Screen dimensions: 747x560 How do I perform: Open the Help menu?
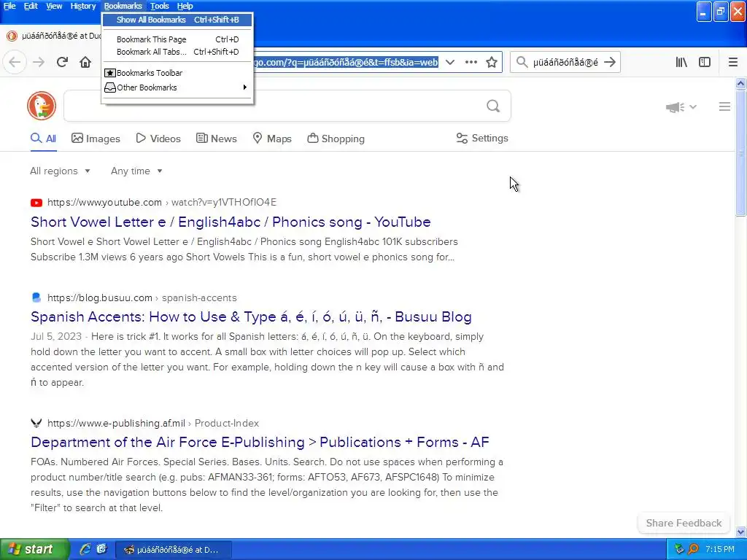[185, 6]
